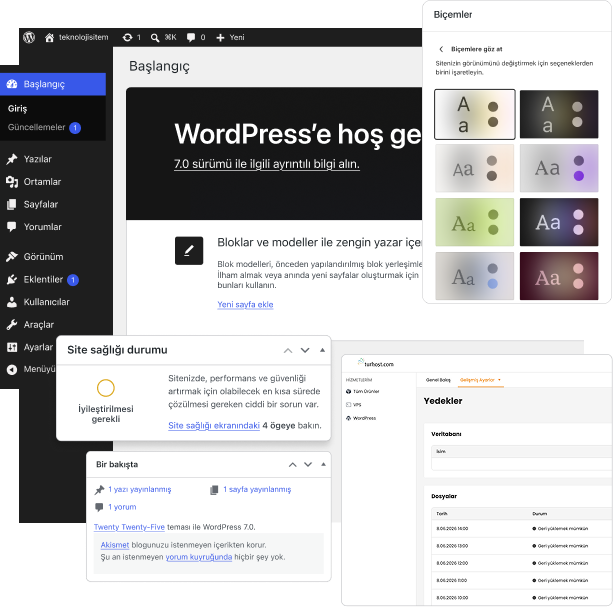Screen dimensions: 613x607
Task: Click the WordPress icon in turhost sidebar
Action: [x=348, y=418]
